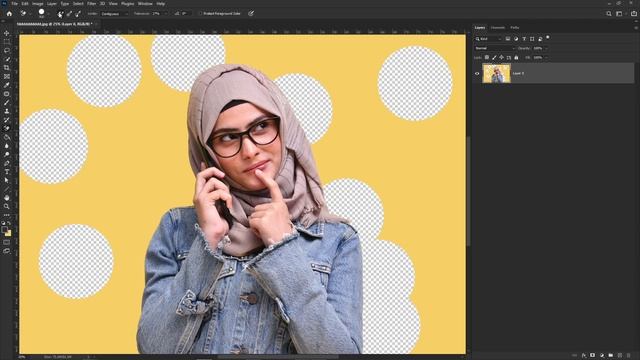Select the Clone Stamp tool
Viewport: 640px width, 360px height.
coord(7,111)
